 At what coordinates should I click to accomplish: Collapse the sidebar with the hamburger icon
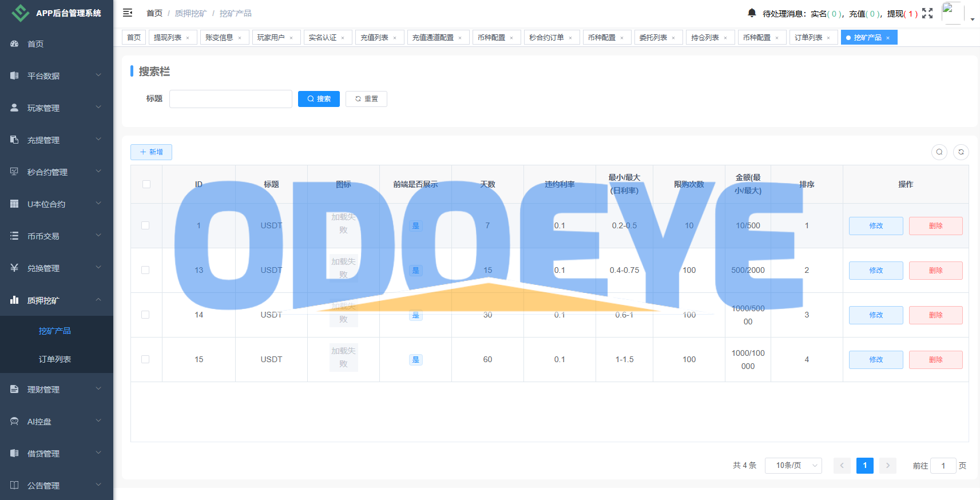pos(128,13)
